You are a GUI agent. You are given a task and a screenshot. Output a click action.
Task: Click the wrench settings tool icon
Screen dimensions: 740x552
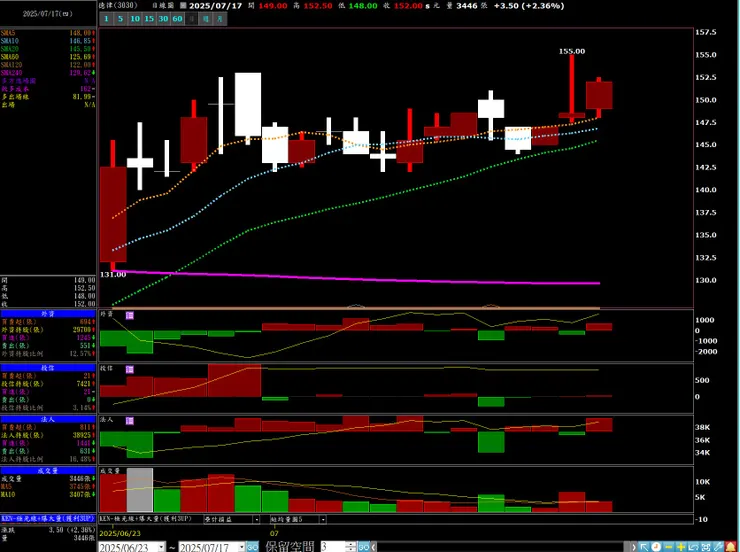(718, 547)
